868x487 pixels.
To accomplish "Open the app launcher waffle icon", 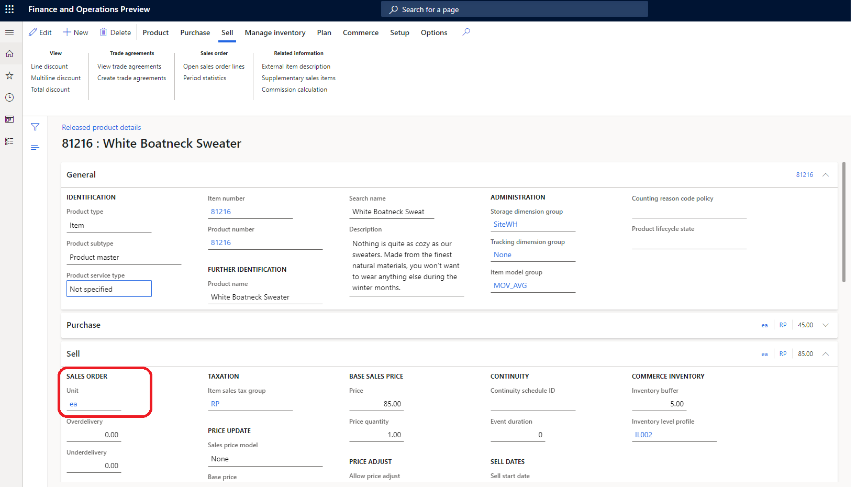I will coord(9,9).
